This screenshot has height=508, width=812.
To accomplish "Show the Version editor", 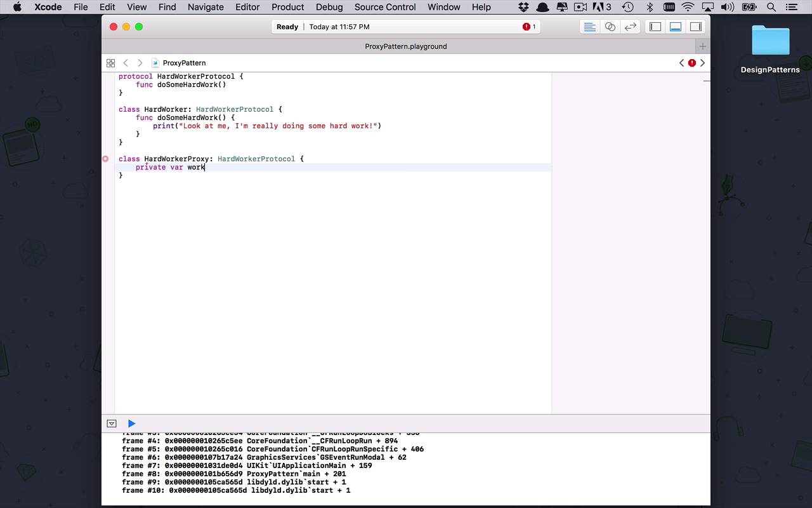I will coord(630,27).
